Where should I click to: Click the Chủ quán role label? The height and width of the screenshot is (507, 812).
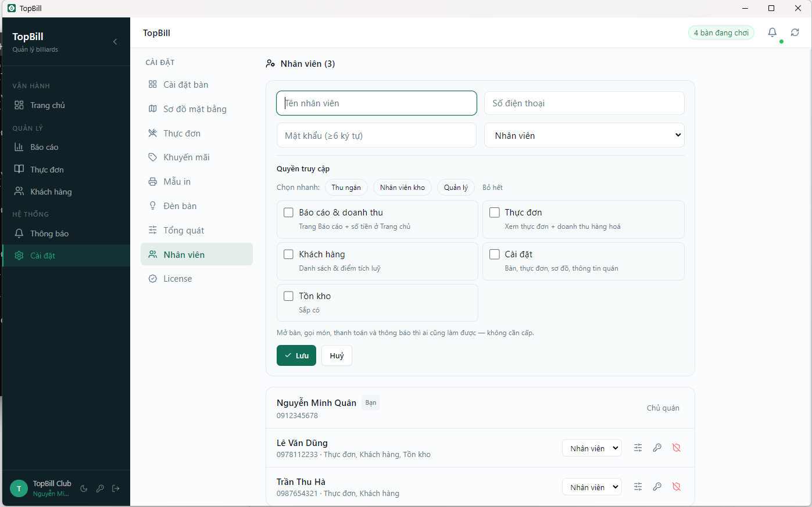(x=663, y=408)
